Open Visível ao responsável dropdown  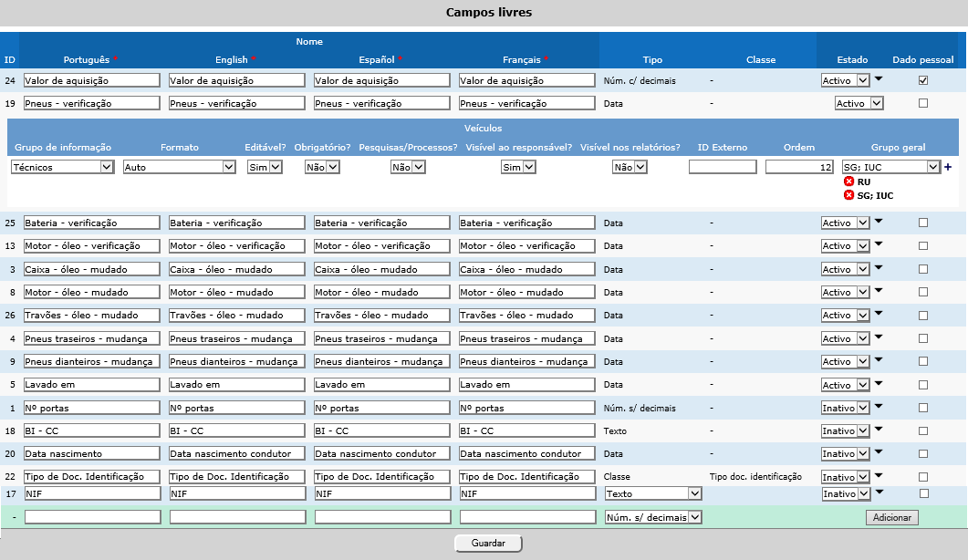pos(518,167)
